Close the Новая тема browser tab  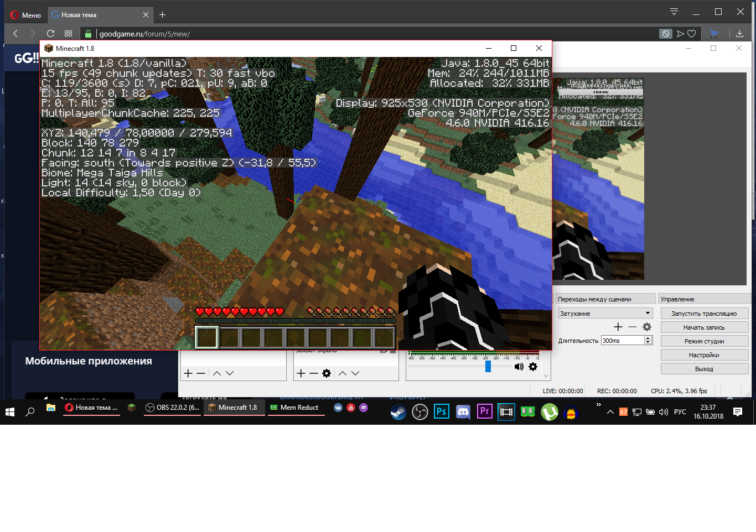pos(146,15)
